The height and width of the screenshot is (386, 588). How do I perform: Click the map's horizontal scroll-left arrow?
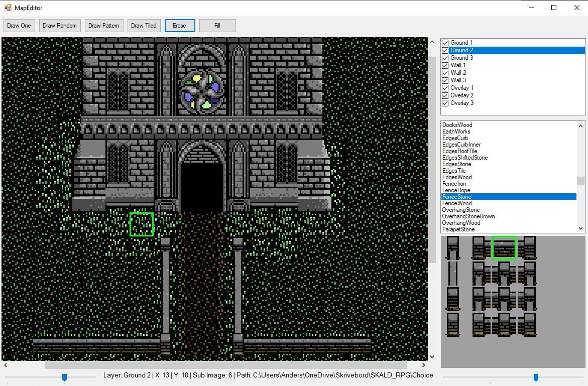click(x=5, y=365)
